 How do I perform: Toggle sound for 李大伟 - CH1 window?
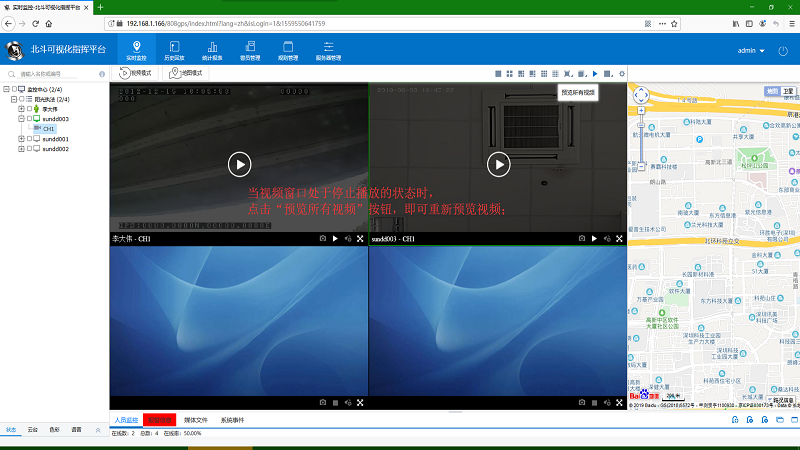tap(348, 238)
